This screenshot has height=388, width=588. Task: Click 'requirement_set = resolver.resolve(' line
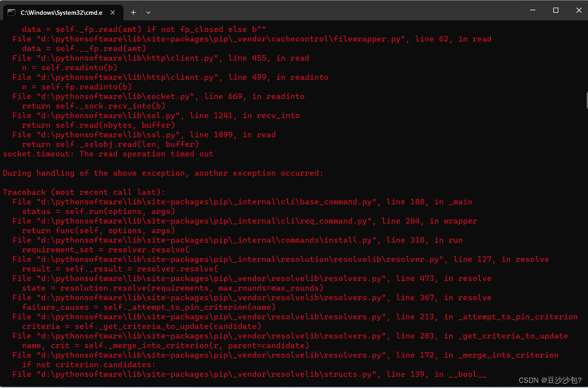tap(105, 249)
